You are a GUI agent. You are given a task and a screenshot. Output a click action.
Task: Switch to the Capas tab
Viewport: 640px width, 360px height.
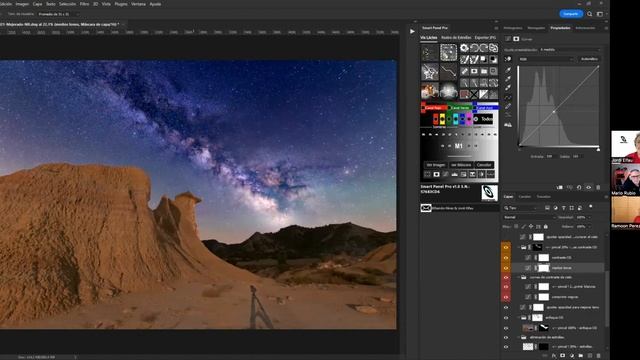(x=508, y=197)
